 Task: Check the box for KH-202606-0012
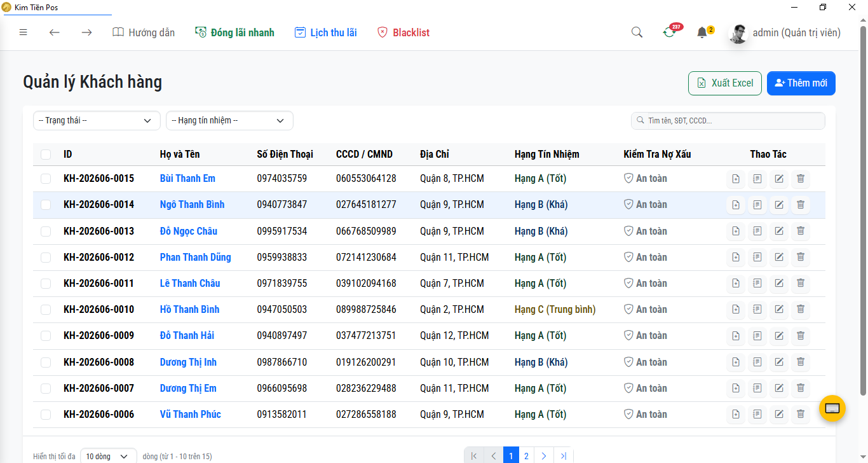tap(46, 257)
